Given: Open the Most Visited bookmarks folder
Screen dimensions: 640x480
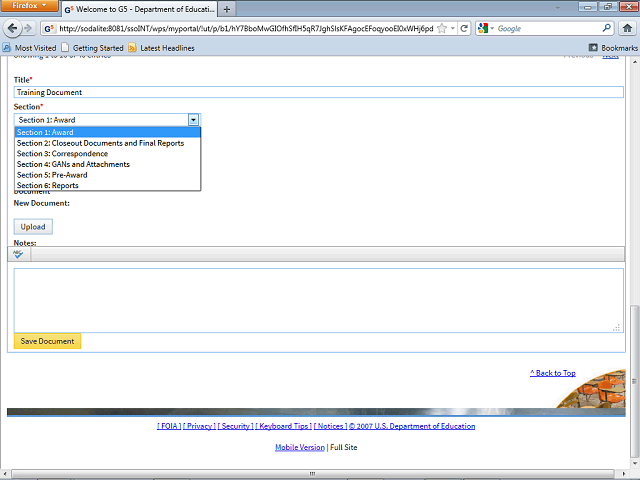Looking at the screenshot, I should click(30, 48).
